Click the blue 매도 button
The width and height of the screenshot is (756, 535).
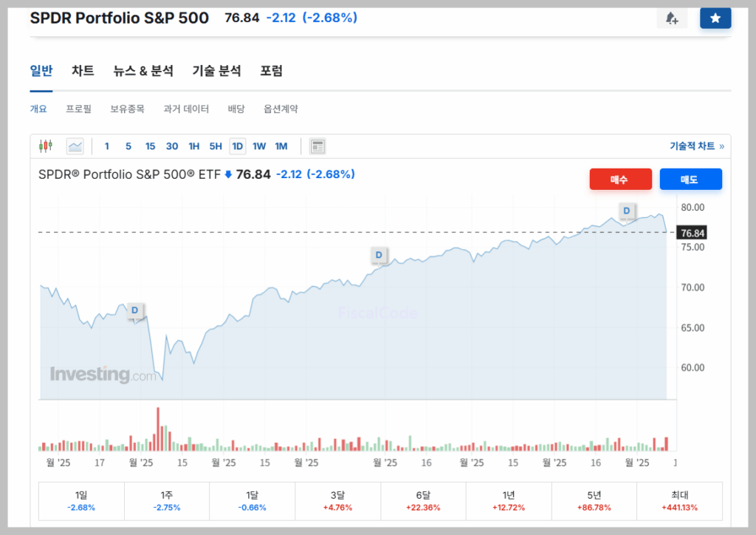(690, 180)
